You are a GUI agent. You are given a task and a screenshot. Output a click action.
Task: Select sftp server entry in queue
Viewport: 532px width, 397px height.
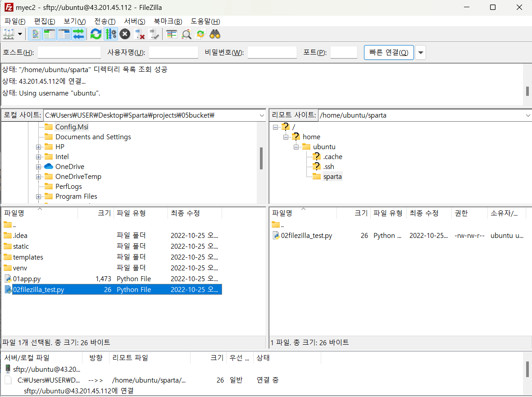43,369
